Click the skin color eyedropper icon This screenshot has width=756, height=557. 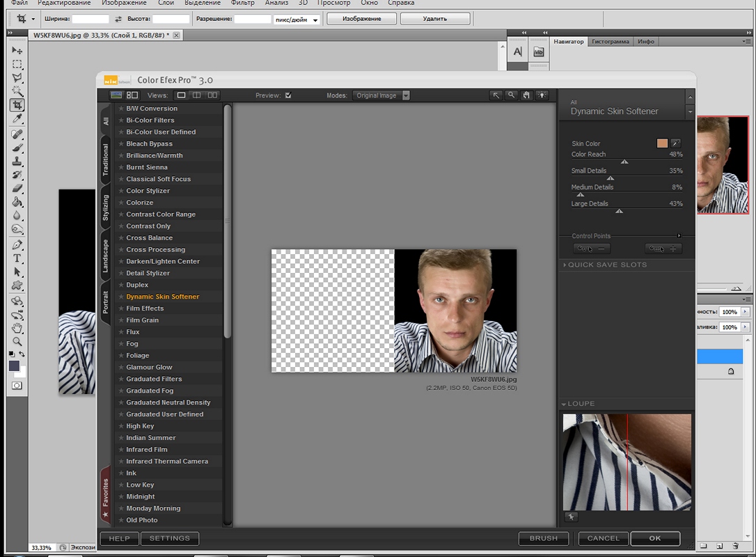point(675,143)
